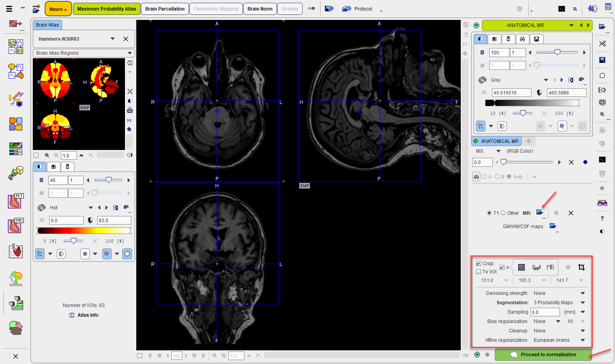The image size is (615, 364).
Task: Open the Hot color table dropdown
Action: pos(91,208)
